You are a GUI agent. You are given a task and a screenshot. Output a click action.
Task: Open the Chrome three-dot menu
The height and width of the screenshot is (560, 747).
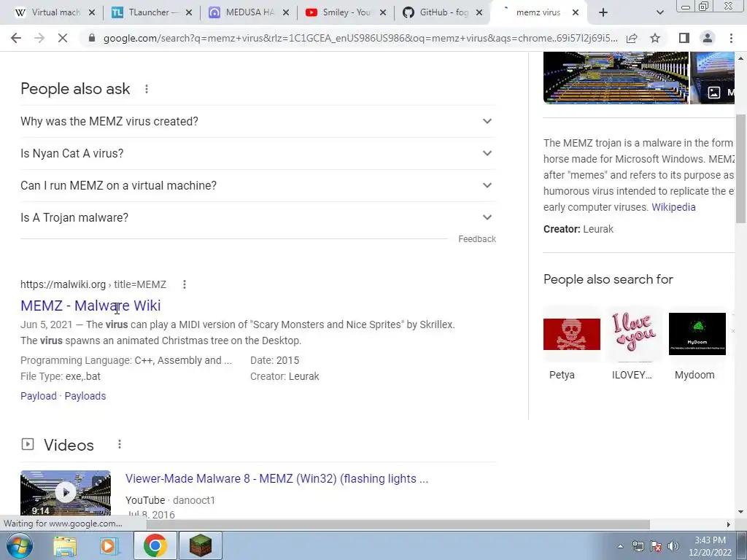tap(731, 38)
